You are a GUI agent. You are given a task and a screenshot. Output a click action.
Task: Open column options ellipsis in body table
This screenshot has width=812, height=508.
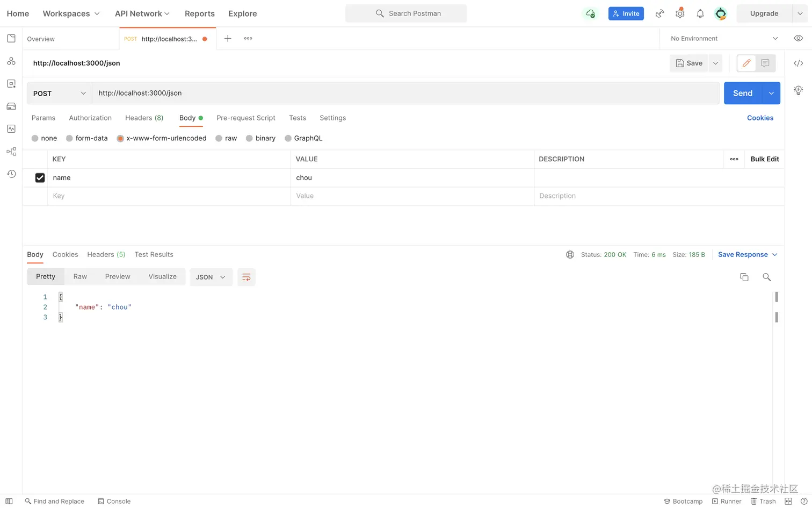734,159
